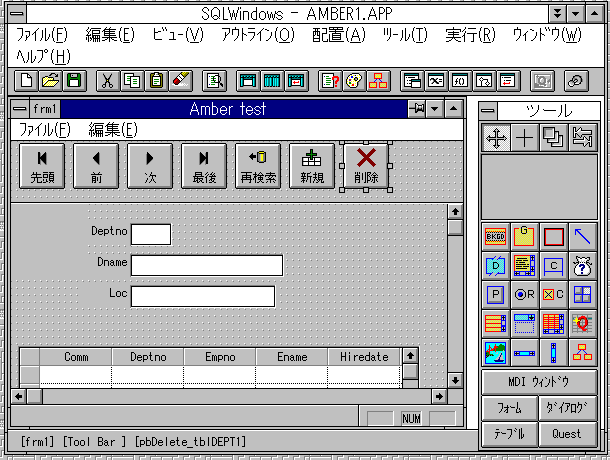
Task: Click the New file toolbar icon
Action: point(26,81)
